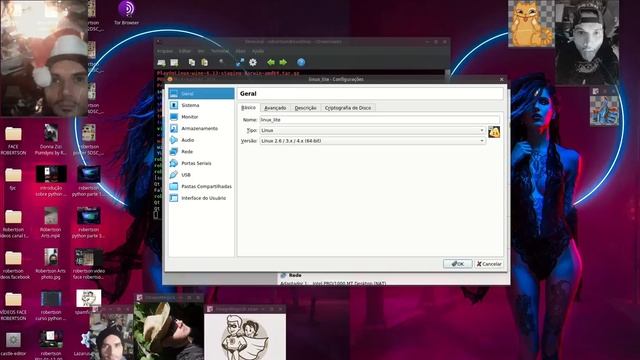Open preferences gear in terminal toolbar
This screenshot has height=360, width=640.
pos(253,62)
